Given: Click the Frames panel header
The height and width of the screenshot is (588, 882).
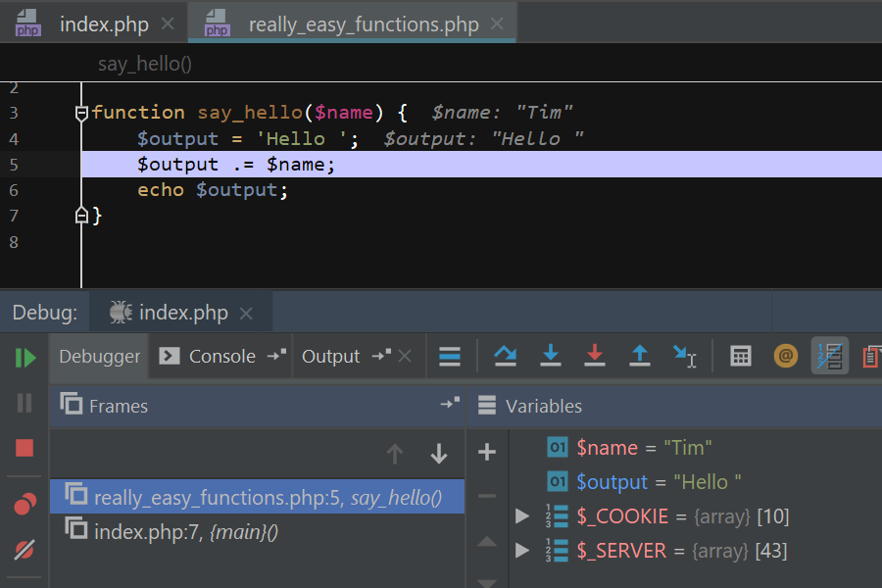Looking at the screenshot, I should pyautogui.click(x=258, y=406).
